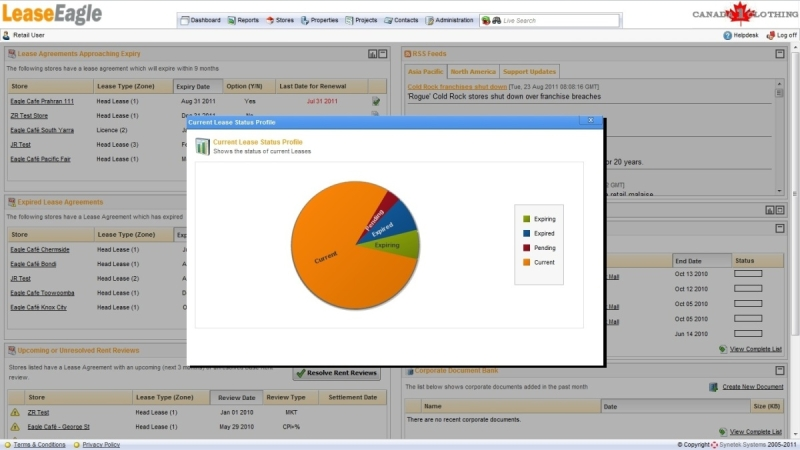Select the Asia Pacific tab
Viewport: 800px width, 450px height.
pyautogui.click(x=426, y=71)
